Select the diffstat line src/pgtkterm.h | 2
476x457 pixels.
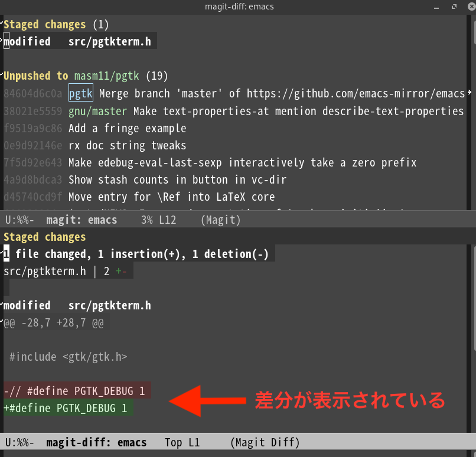click(65, 271)
